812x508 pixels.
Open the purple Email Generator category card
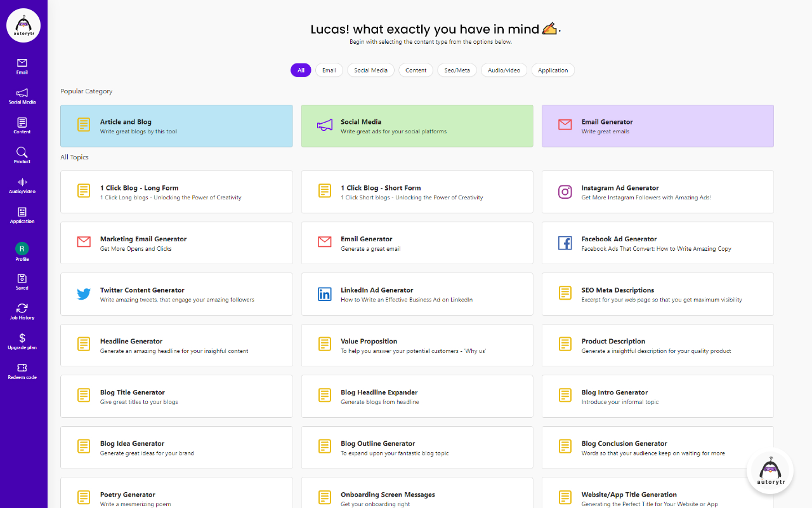657,126
